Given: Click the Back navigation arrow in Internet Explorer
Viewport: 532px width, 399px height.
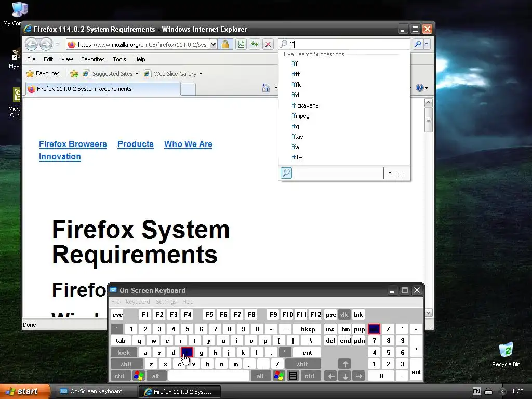Looking at the screenshot, I should [32, 44].
